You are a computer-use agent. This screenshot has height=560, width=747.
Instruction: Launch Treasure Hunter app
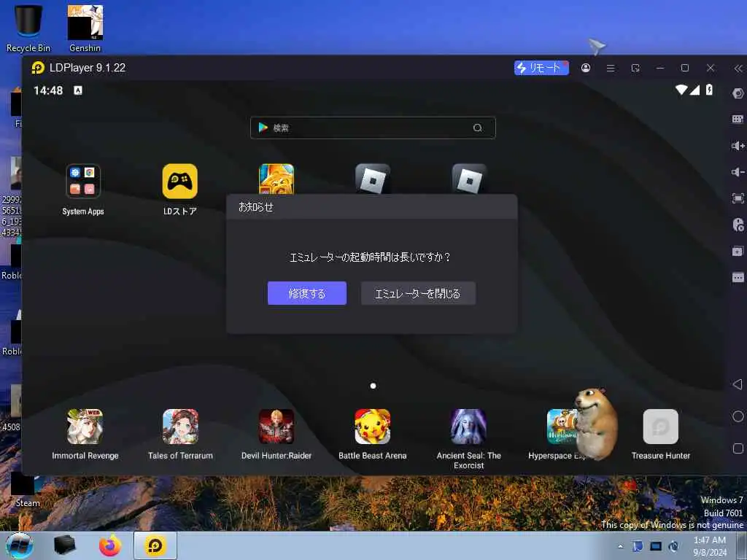(661, 427)
